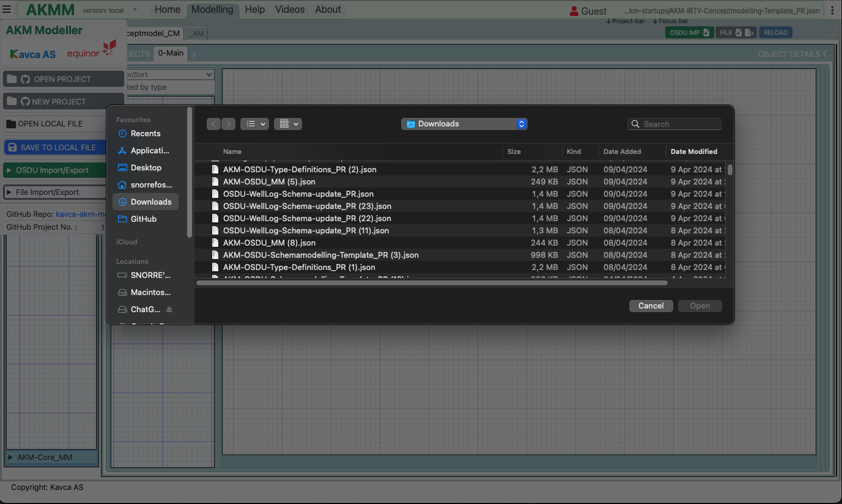This screenshot has width=842, height=504.
Task: Open the Downloads location popup
Action: 464,124
